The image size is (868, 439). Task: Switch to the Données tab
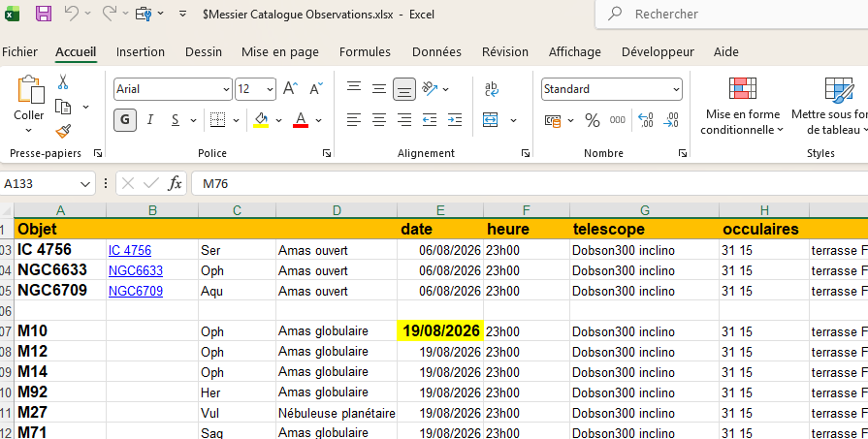click(436, 52)
